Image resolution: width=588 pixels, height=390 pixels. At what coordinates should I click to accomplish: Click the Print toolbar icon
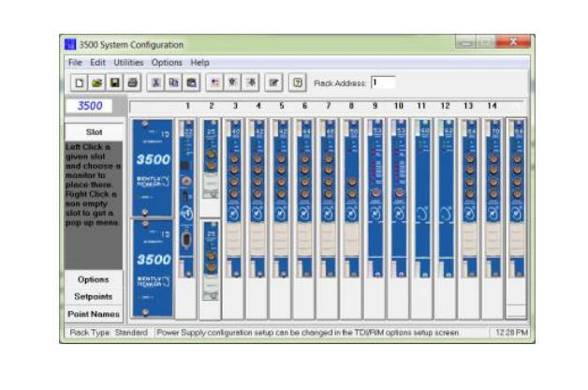pyautogui.click(x=132, y=82)
